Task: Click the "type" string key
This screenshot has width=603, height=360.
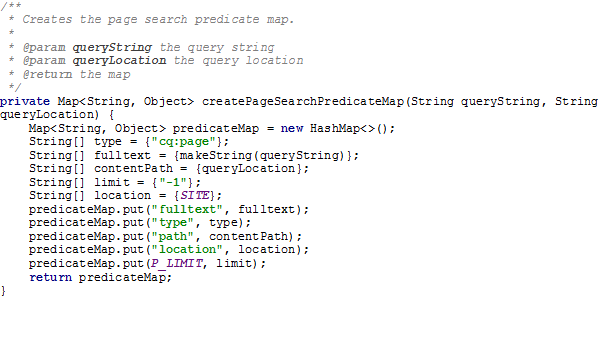Action: 172,223
